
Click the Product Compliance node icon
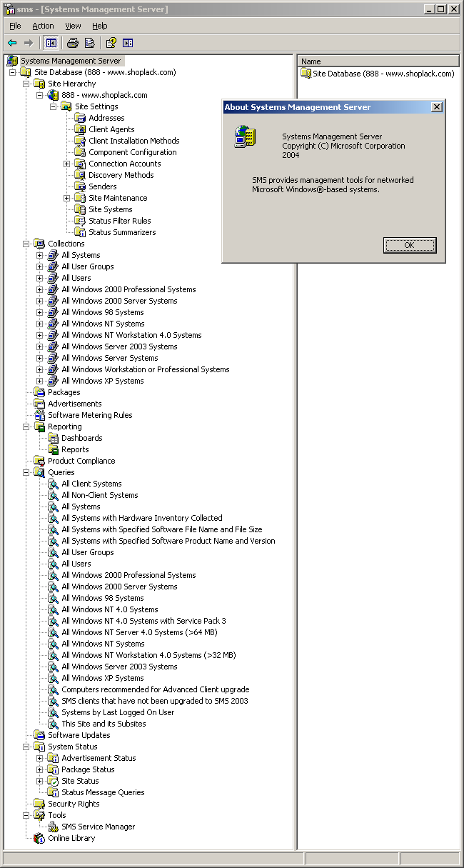[x=39, y=461]
